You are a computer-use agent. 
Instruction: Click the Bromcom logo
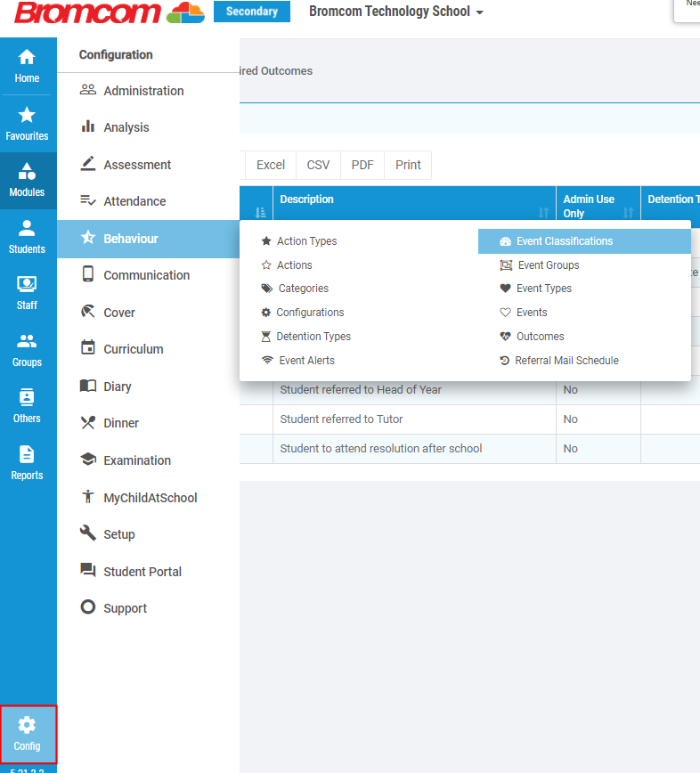point(110,12)
